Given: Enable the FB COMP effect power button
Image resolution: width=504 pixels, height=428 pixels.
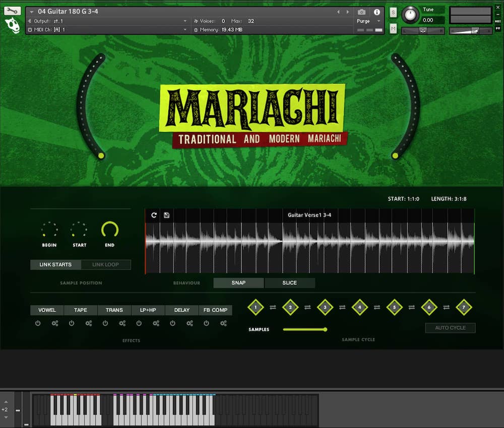Looking at the screenshot, I should point(207,323).
